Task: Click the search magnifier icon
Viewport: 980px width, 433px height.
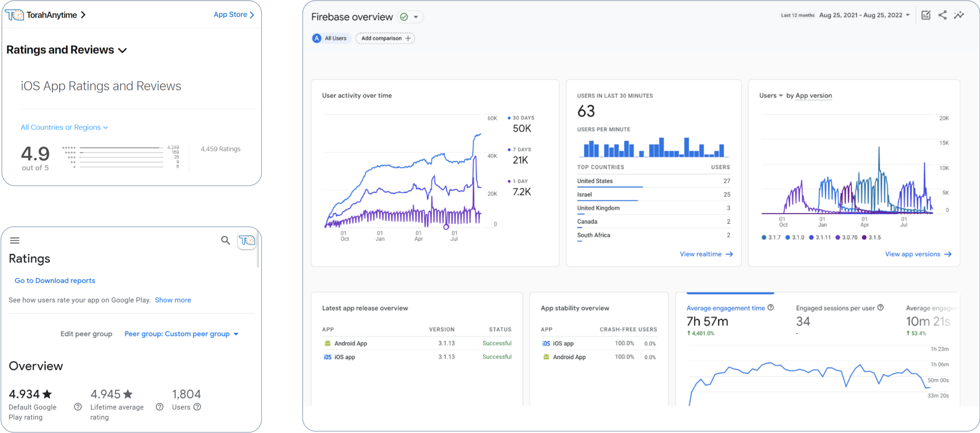Action: (226, 240)
